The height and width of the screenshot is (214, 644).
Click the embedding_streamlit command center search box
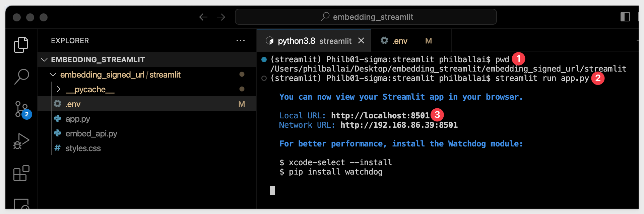coord(366,17)
